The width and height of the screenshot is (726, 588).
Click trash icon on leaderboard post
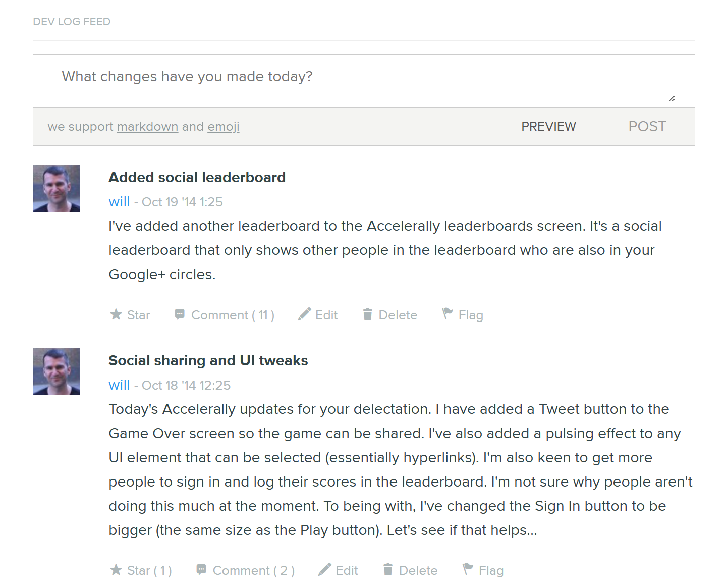point(368,314)
